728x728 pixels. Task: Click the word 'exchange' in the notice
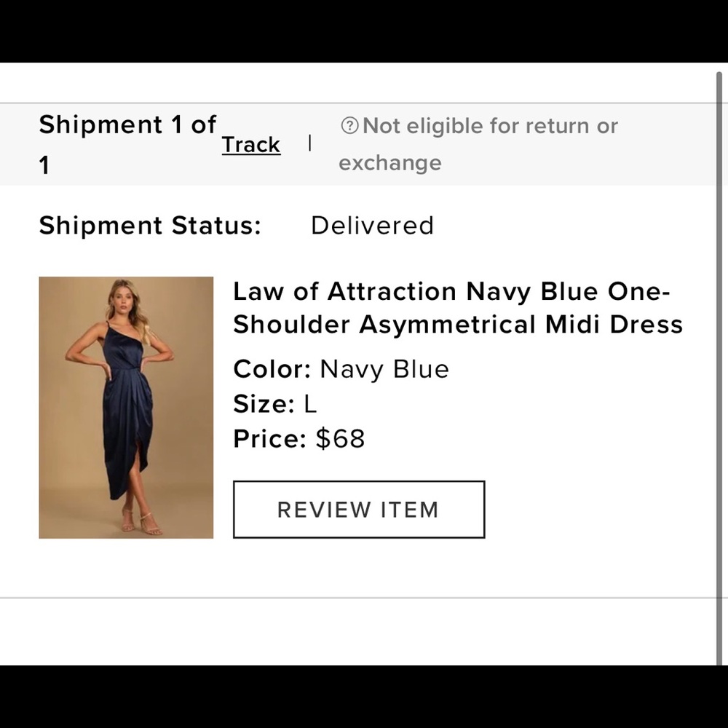[390, 162]
